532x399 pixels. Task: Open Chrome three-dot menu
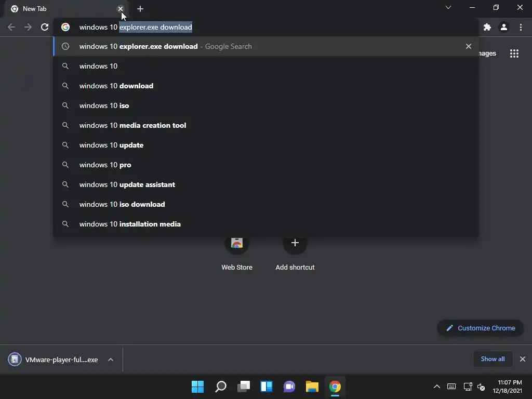(521, 27)
